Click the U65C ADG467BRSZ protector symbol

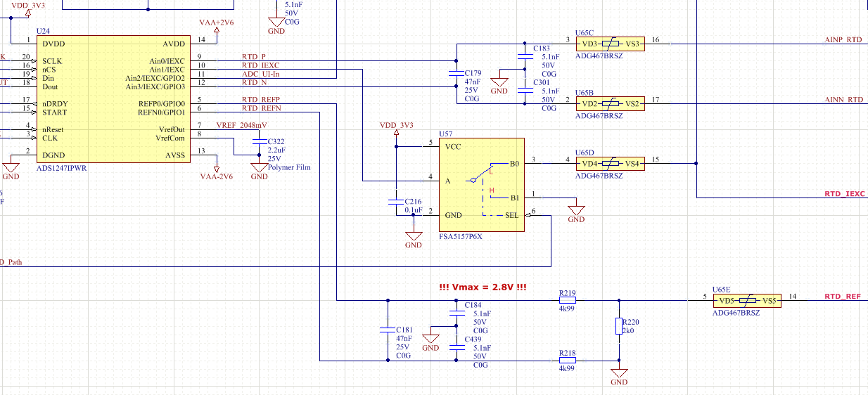point(609,44)
